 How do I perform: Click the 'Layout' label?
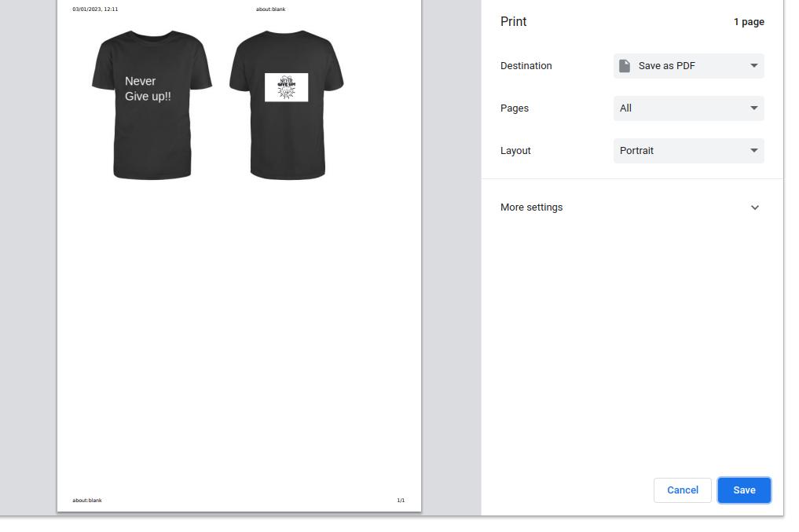[515, 151]
